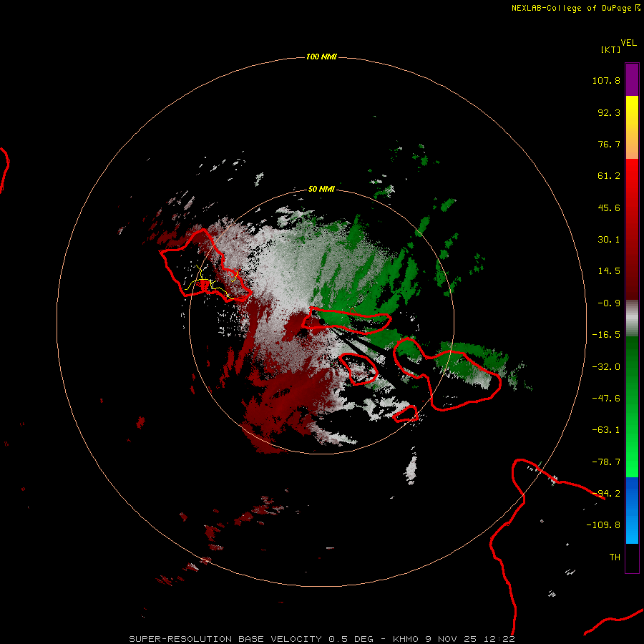Click the [KT] units label
The height and width of the screenshot is (644, 644).
tap(611, 49)
